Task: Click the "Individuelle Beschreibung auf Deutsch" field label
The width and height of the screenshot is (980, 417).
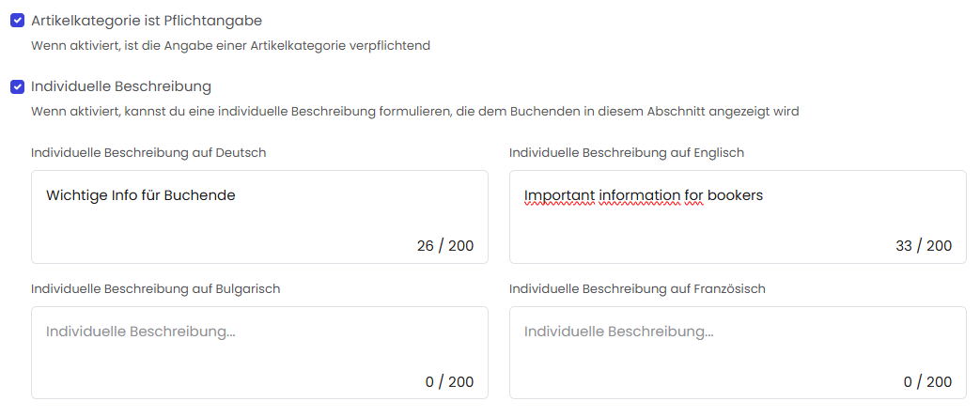Action: [148, 152]
